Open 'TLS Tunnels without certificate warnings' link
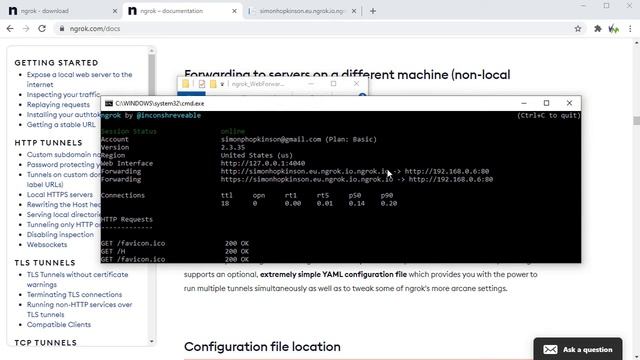The height and width of the screenshot is (360, 640). coord(78,280)
